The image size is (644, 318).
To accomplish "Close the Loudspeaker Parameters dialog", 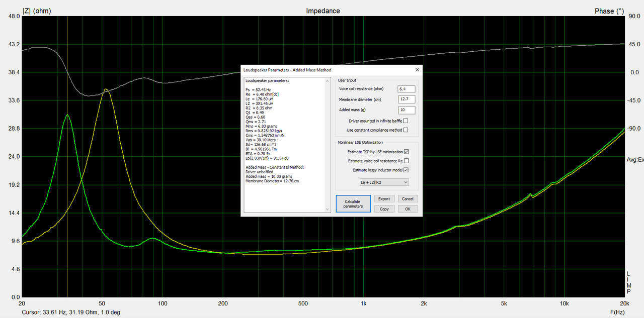I will (417, 70).
